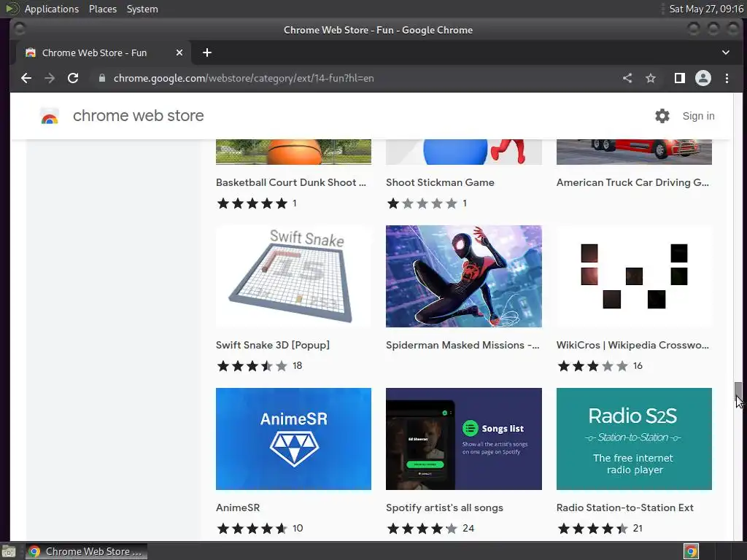Click Spotify songs review count 24
This screenshot has height=560, width=747.
[x=468, y=528]
